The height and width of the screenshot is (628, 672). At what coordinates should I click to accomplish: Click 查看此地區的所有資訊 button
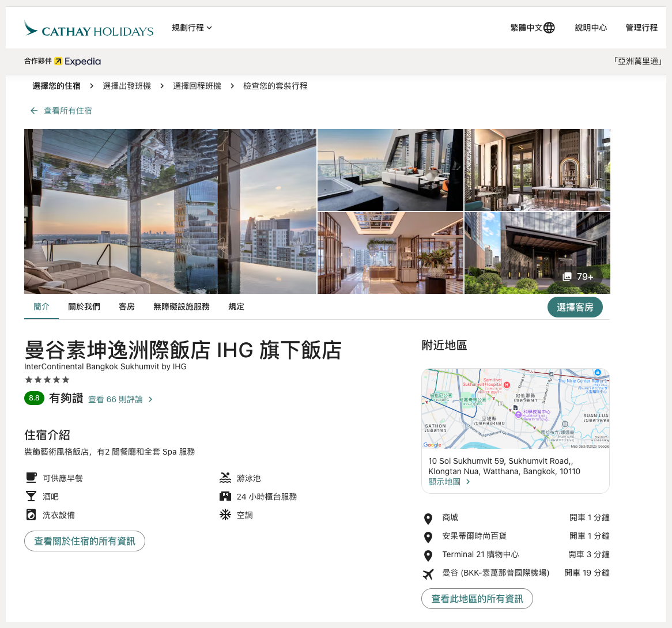(477, 599)
